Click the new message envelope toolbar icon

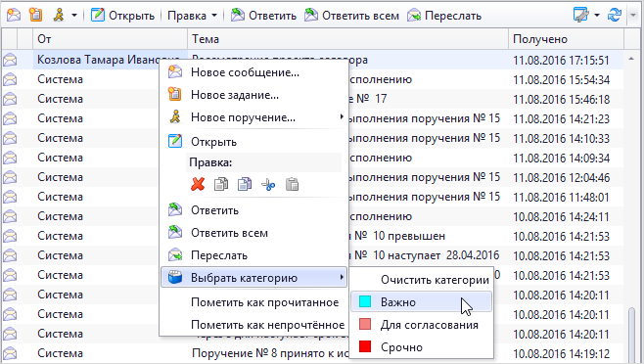[x=14, y=16]
